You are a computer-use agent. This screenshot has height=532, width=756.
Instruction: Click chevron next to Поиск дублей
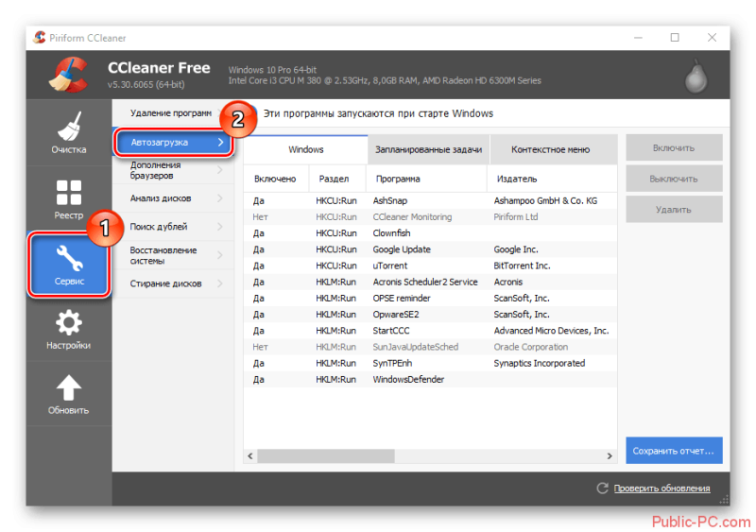pyautogui.click(x=220, y=227)
